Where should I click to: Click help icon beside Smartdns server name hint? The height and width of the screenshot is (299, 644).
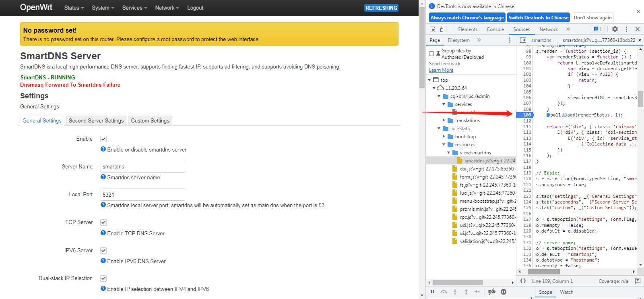point(103,177)
